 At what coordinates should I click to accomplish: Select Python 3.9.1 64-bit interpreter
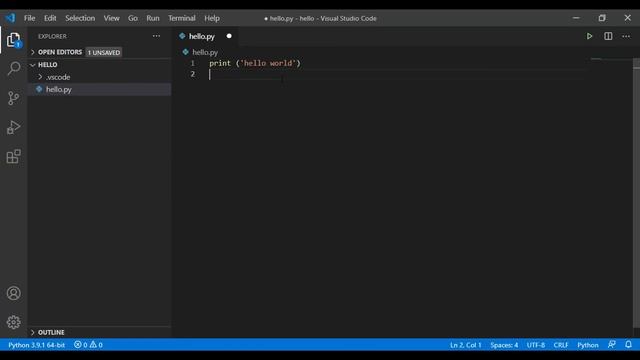36,345
